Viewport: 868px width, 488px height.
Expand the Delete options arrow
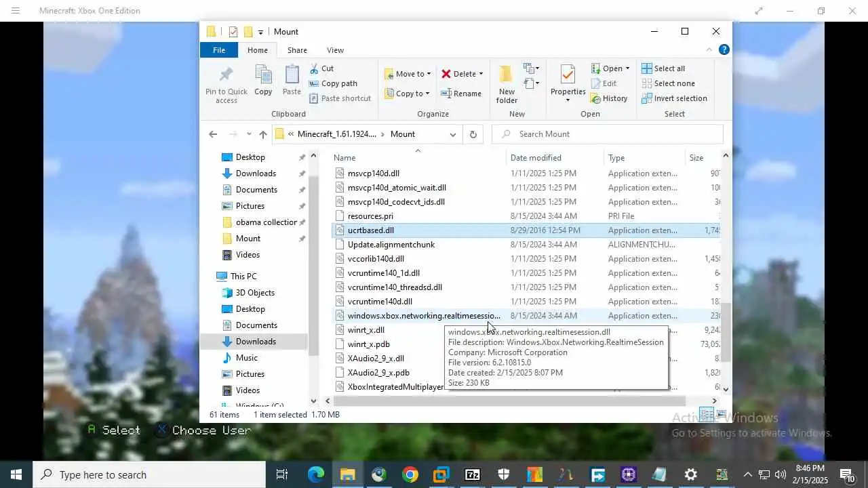point(481,74)
